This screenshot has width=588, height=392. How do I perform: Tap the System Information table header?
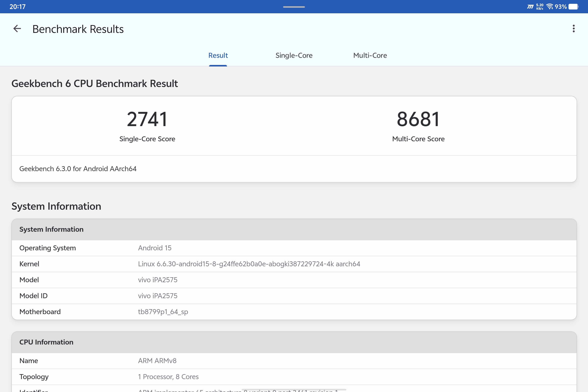pyautogui.click(x=294, y=229)
